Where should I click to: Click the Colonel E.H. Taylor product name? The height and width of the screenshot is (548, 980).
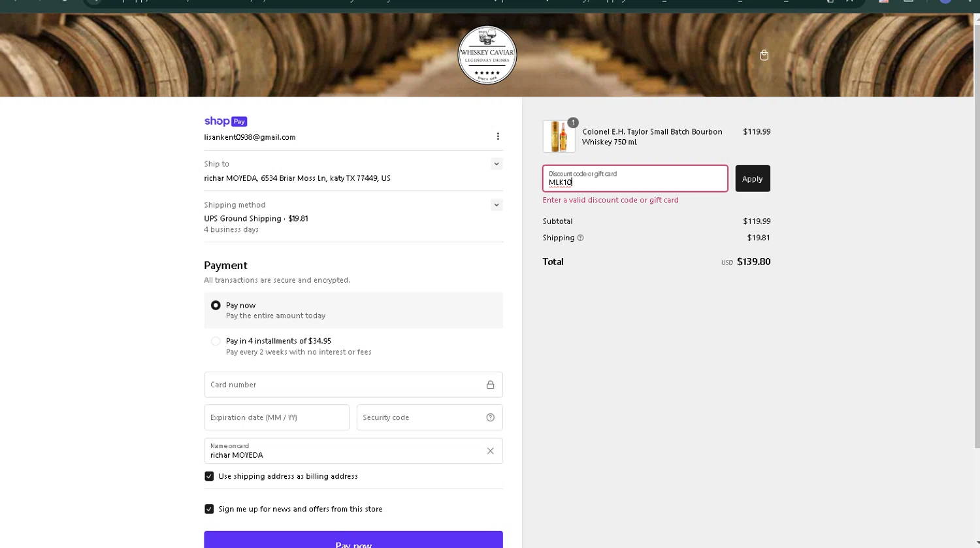point(652,137)
